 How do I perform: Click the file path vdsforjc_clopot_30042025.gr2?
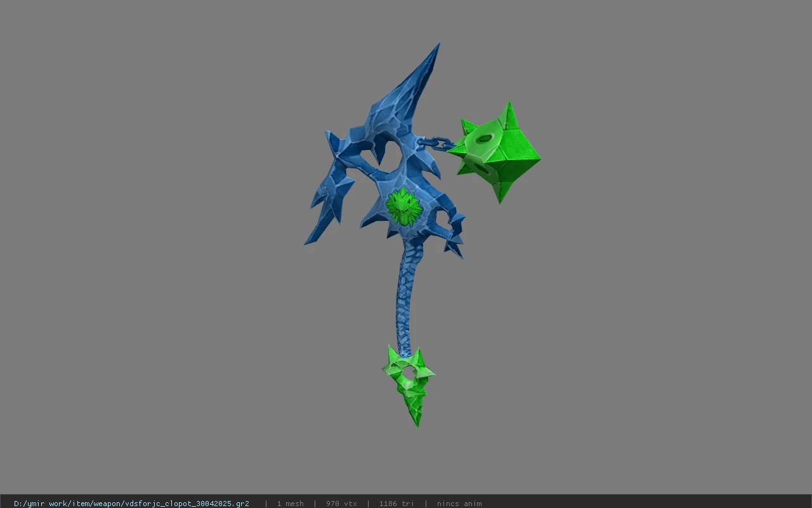[x=131, y=504]
